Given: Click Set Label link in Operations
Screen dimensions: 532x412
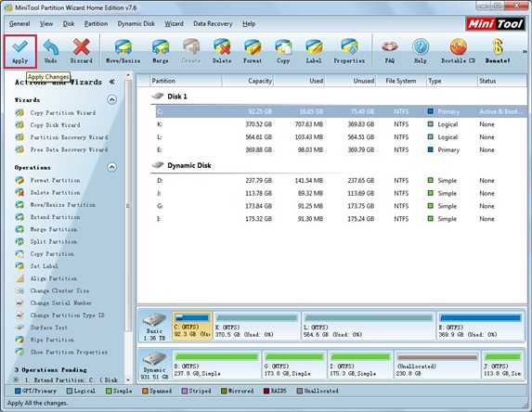Looking at the screenshot, I should coord(45,266).
